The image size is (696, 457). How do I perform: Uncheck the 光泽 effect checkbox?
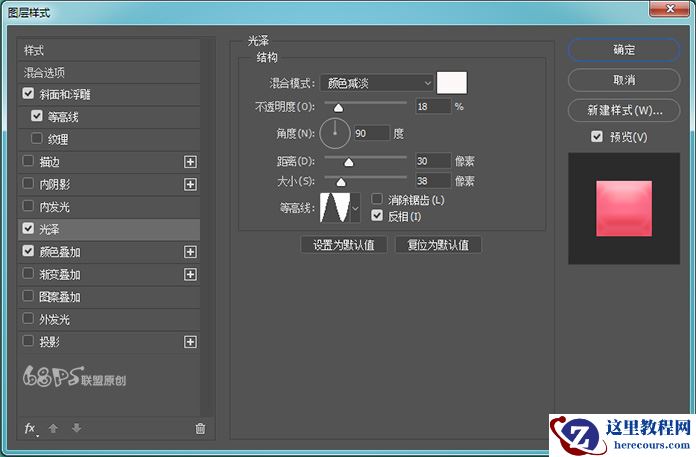point(28,228)
